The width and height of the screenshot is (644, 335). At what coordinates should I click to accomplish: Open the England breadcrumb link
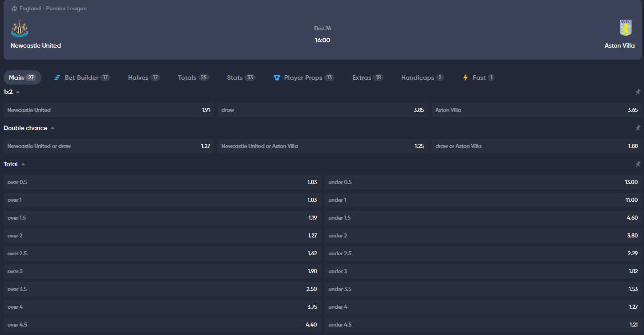pyautogui.click(x=30, y=8)
